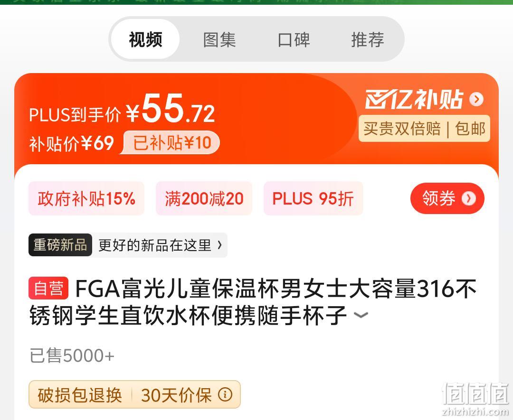Go to the 推荐 tab
Image resolution: width=513 pixels, height=420 pixels.
pos(367,39)
